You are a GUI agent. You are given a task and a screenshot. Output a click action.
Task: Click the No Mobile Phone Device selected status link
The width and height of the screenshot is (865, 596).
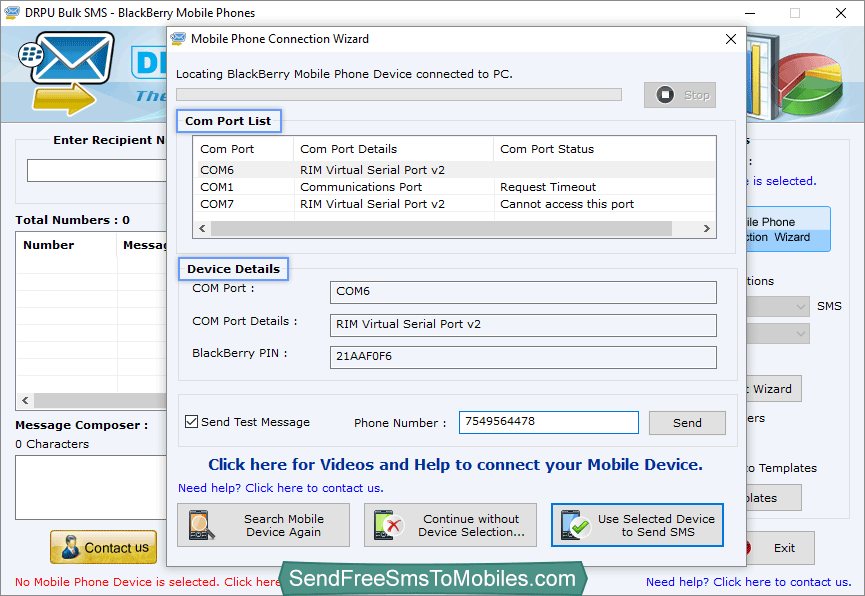[147, 582]
